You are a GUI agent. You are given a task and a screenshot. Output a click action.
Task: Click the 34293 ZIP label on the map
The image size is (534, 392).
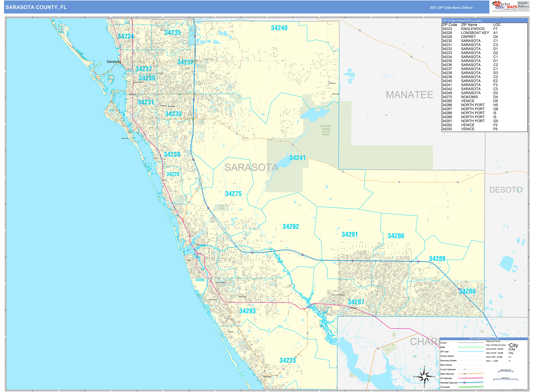tap(247, 311)
